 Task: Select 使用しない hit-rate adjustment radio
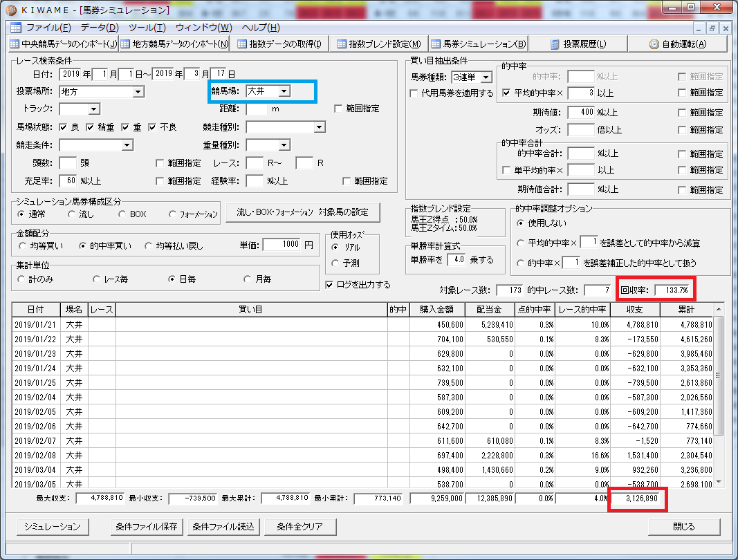point(520,223)
